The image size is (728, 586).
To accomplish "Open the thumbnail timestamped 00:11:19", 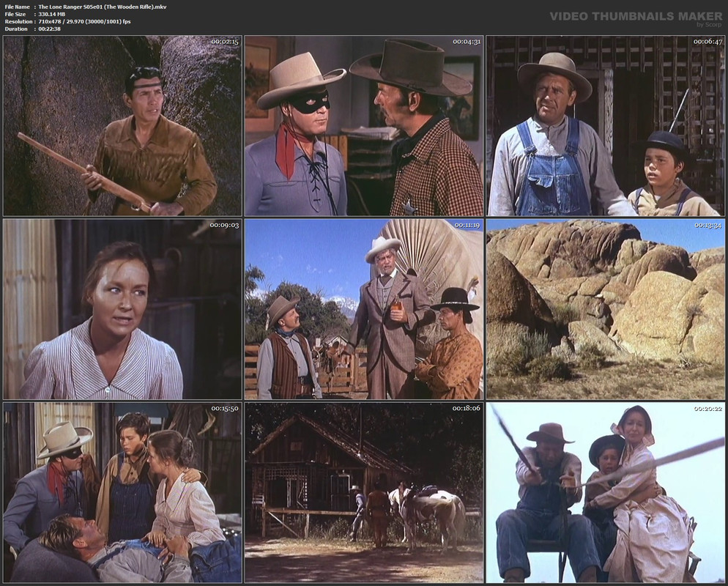I will tap(364, 309).
